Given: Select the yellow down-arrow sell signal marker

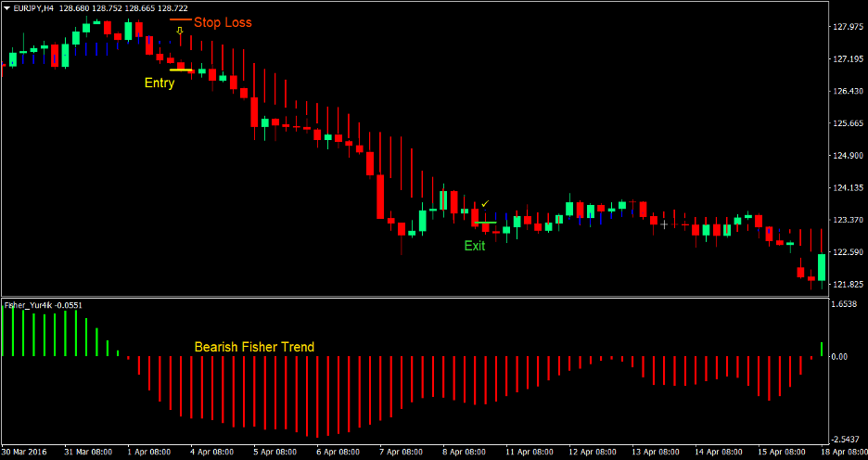Looking at the screenshot, I should [x=180, y=31].
